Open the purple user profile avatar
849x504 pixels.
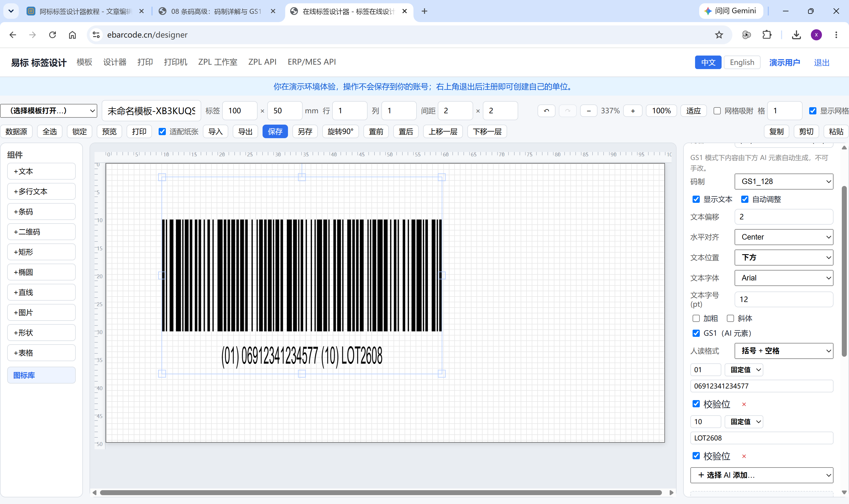[x=816, y=35]
